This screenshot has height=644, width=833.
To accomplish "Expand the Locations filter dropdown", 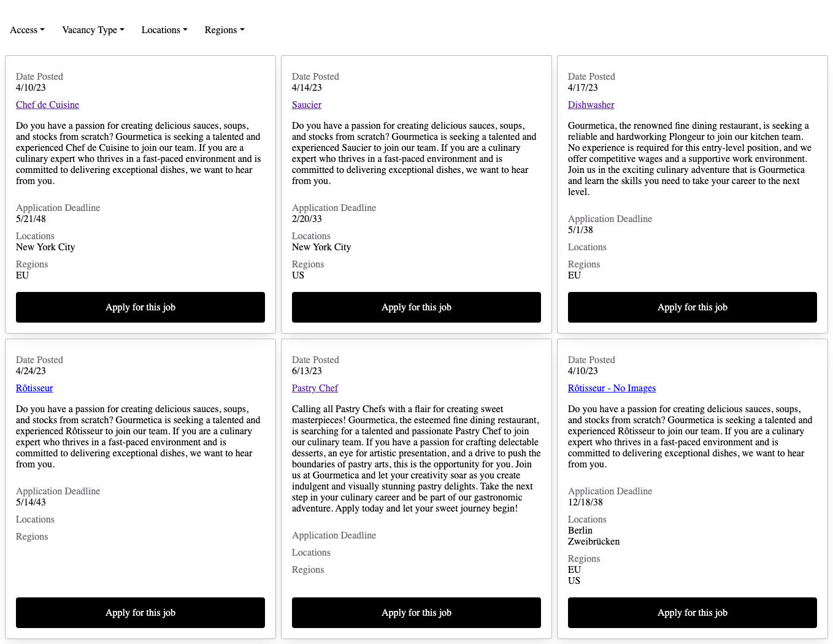I will click(164, 29).
